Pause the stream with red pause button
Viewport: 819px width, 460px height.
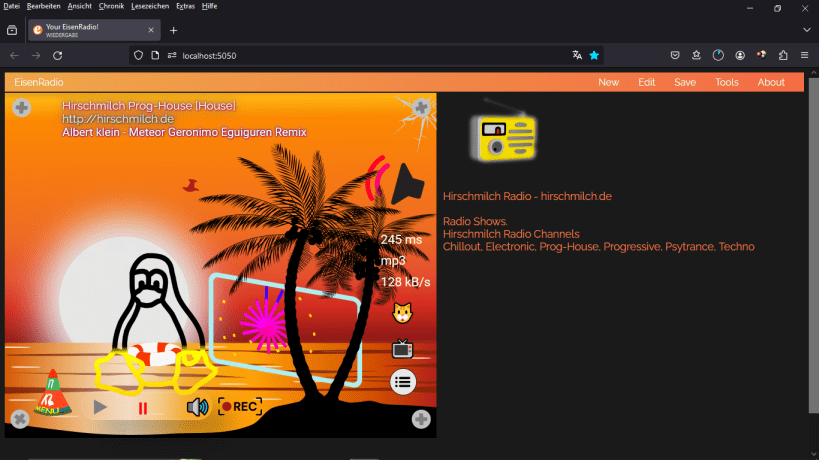click(143, 408)
